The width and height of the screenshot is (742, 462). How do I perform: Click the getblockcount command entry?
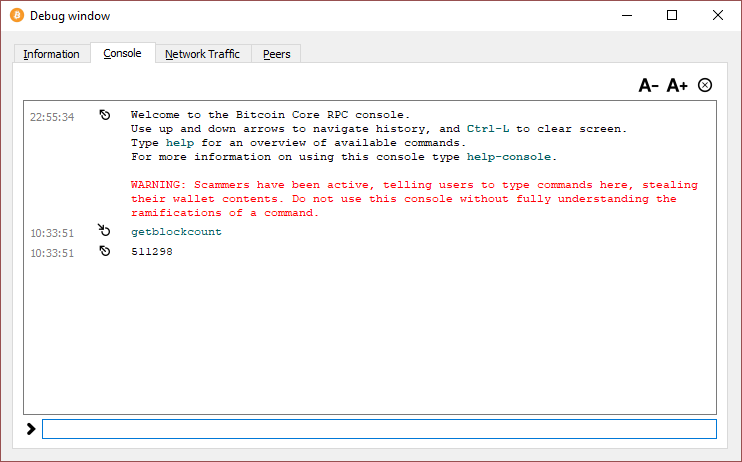(x=176, y=232)
